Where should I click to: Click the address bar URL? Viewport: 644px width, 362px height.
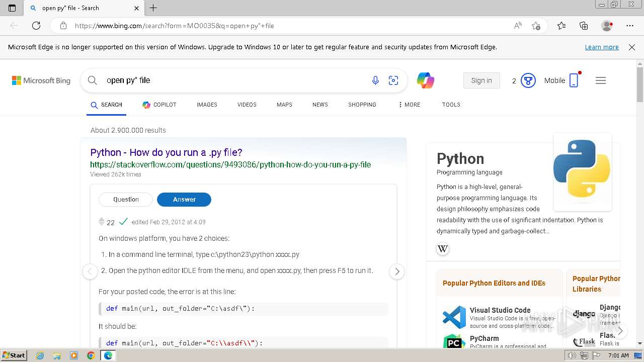pos(175,26)
